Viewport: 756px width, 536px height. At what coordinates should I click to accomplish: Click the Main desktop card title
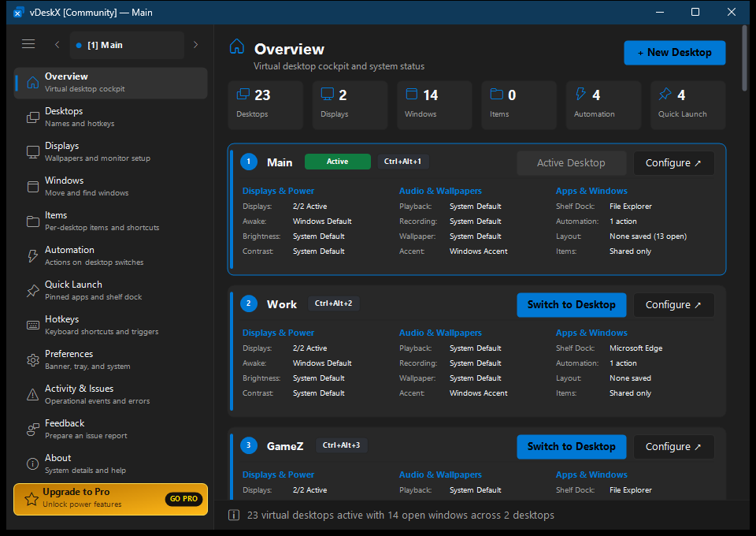point(280,162)
